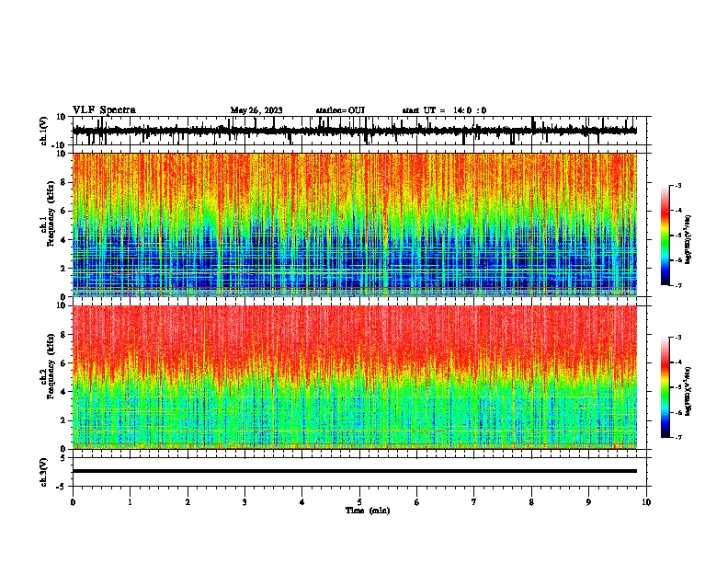Click the time axis tick "3"
The height and width of the screenshot is (563, 728).
(x=245, y=502)
